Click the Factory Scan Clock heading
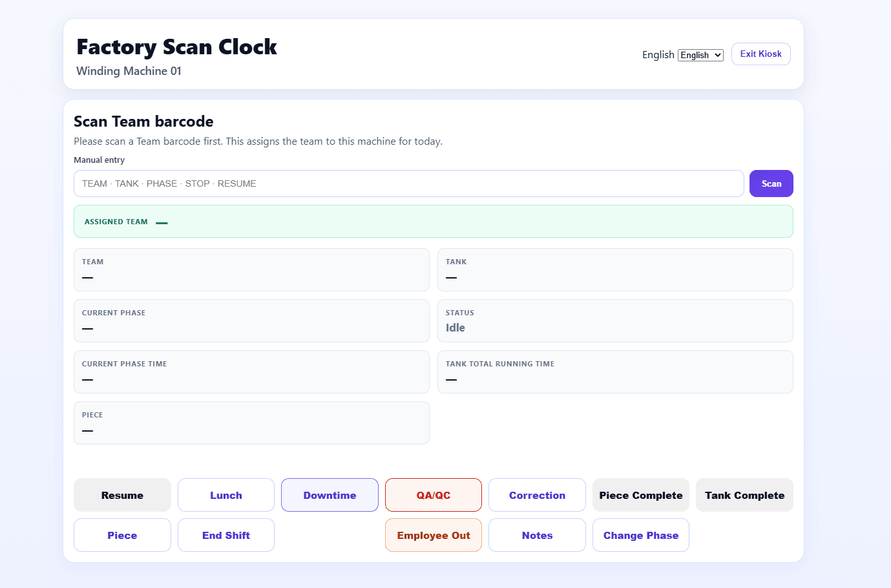This screenshot has height=588, width=891. tap(176, 47)
